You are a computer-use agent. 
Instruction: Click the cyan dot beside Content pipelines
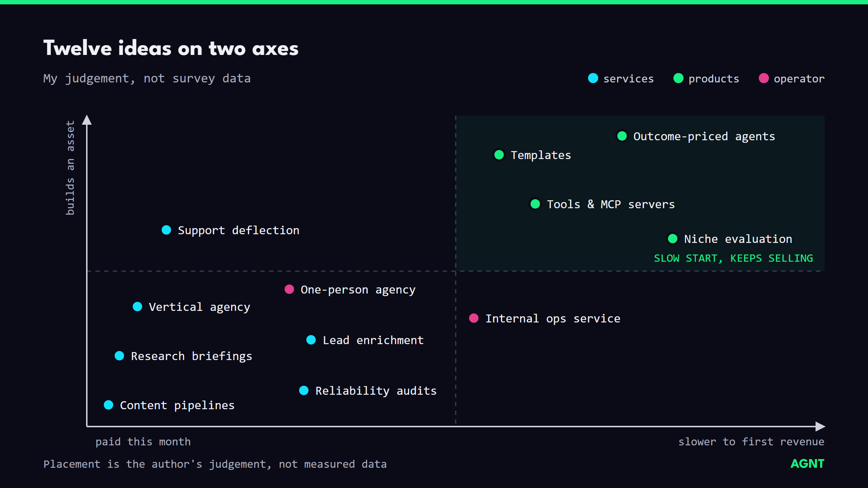(x=109, y=405)
